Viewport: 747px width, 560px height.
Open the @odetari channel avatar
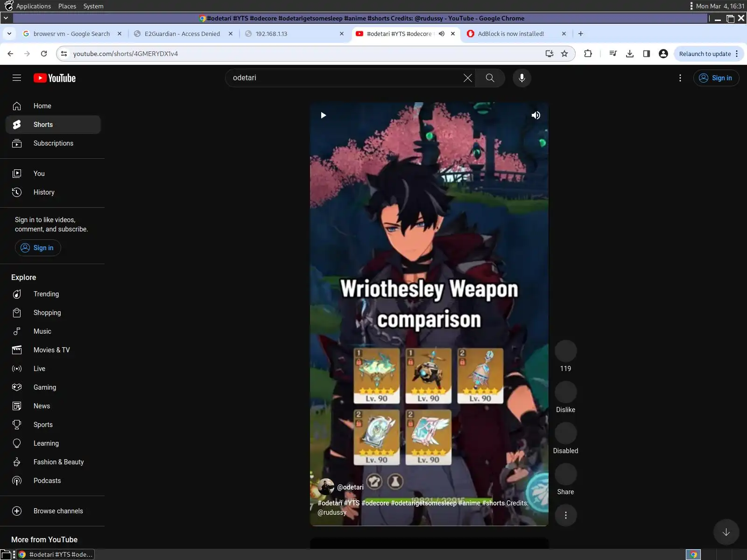(326, 487)
